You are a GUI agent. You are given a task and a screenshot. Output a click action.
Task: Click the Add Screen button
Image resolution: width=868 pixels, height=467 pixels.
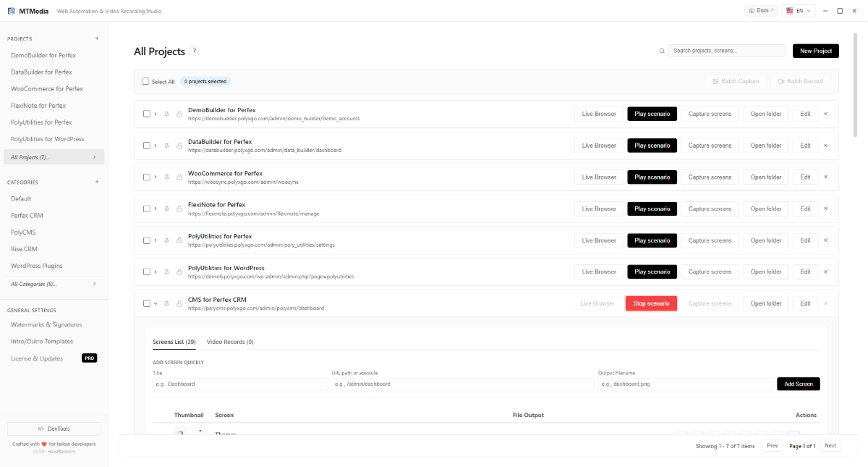coord(799,384)
